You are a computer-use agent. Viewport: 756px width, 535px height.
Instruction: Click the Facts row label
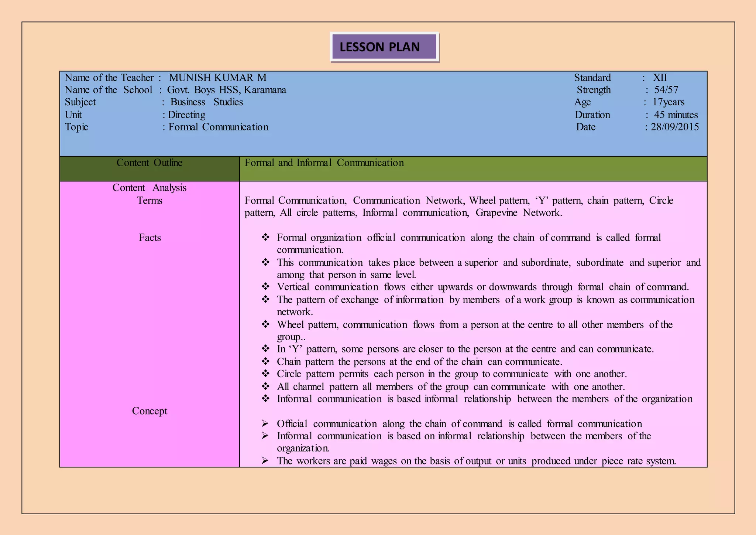150,237
